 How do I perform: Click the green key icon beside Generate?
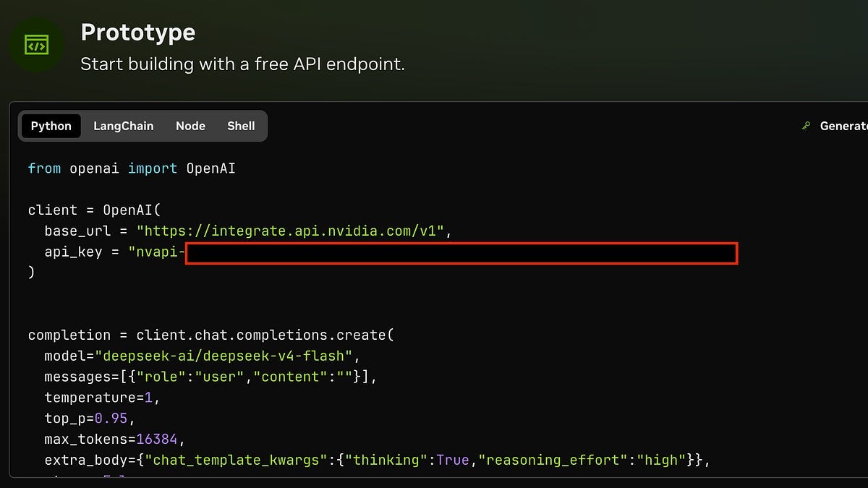[806, 126]
